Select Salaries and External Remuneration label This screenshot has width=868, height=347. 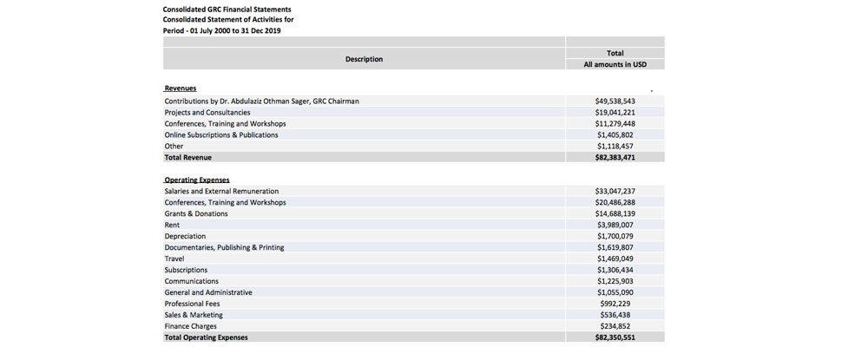coord(221,192)
